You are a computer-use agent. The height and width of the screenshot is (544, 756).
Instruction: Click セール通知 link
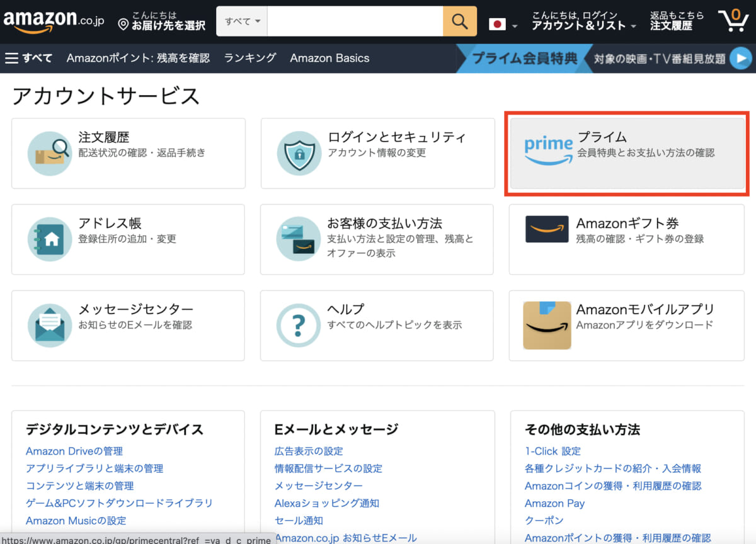(x=299, y=521)
